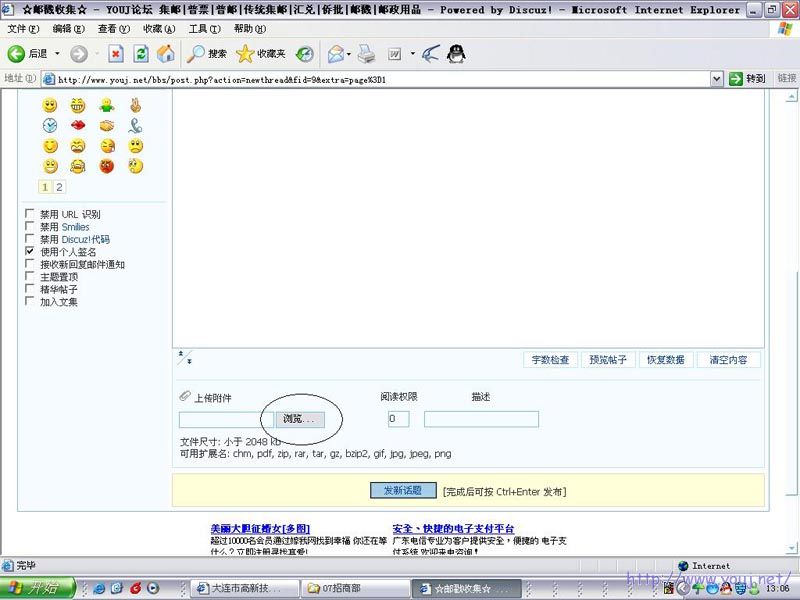Submit with the 发新话题 button
This screenshot has height=600, width=800.
pyautogui.click(x=403, y=491)
